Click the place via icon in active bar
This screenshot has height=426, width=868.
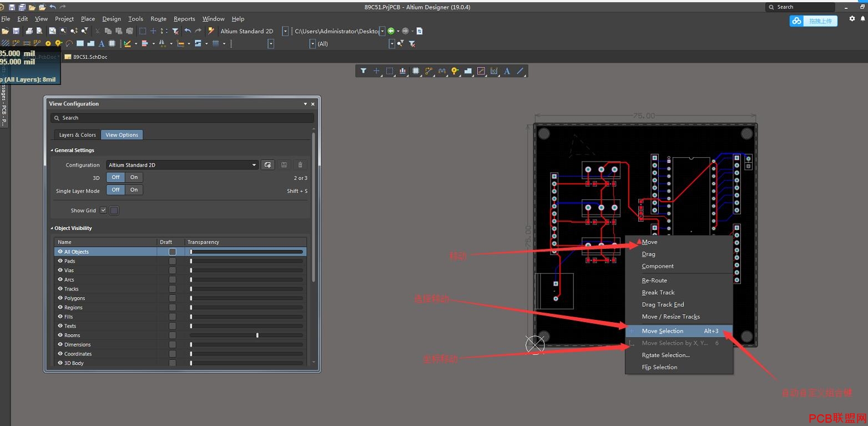pos(455,71)
